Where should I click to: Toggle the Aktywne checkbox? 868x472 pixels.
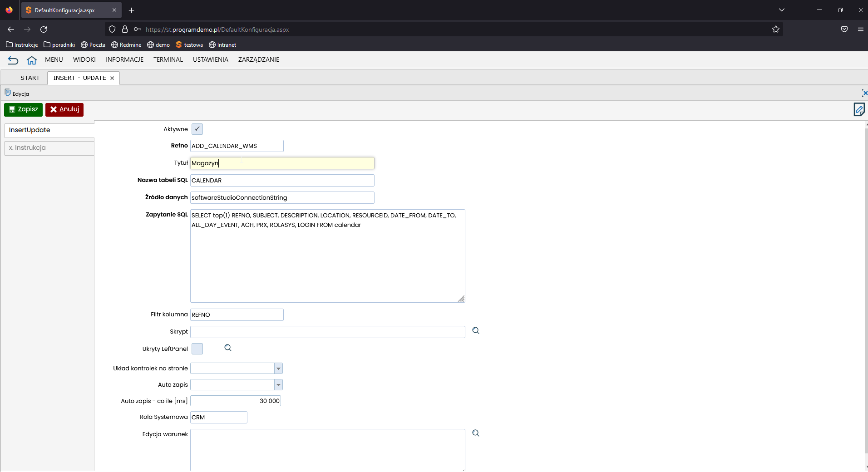(197, 129)
